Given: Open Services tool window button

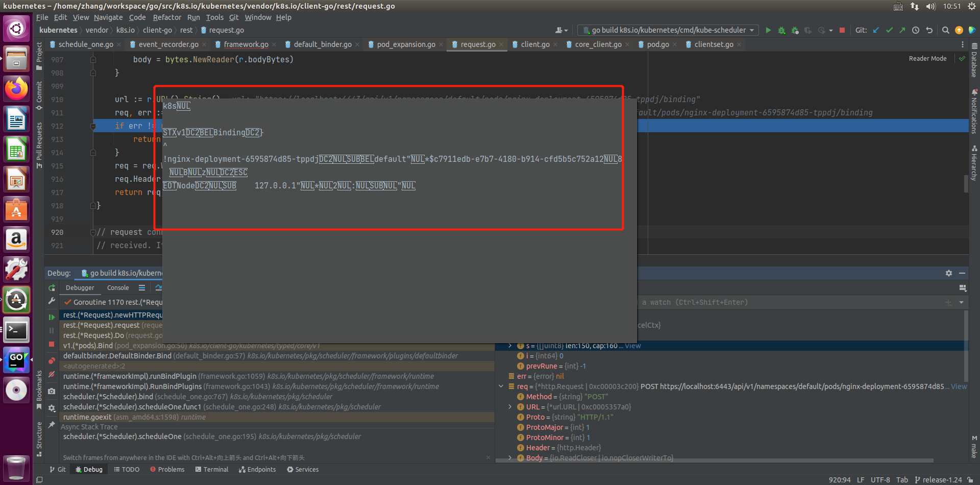Looking at the screenshot, I should point(303,470).
